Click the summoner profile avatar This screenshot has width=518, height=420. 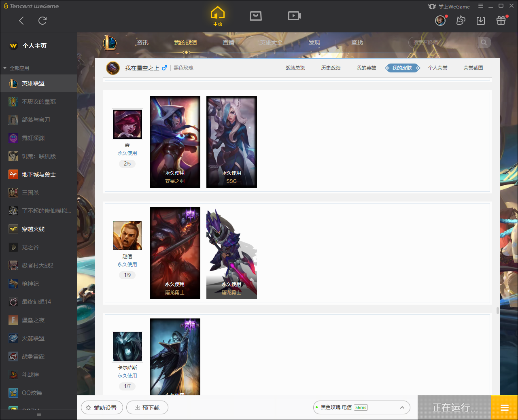pyautogui.click(x=113, y=68)
